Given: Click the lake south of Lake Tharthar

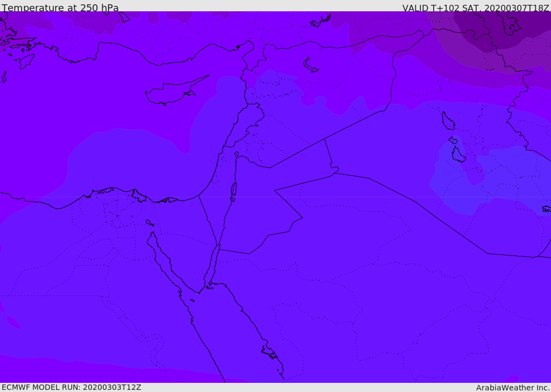Looking at the screenshot, I should point(458,155).
